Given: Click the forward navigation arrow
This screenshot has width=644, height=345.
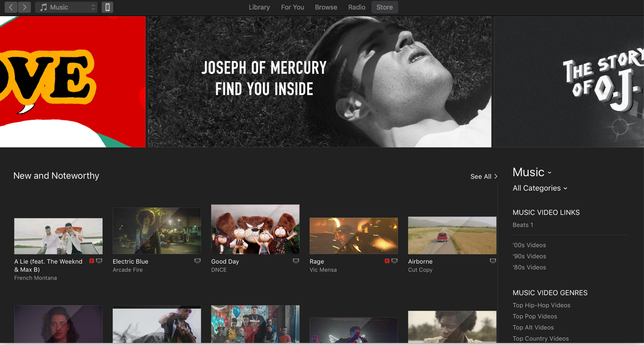Looking at the screenshot, I should [23, 7].
